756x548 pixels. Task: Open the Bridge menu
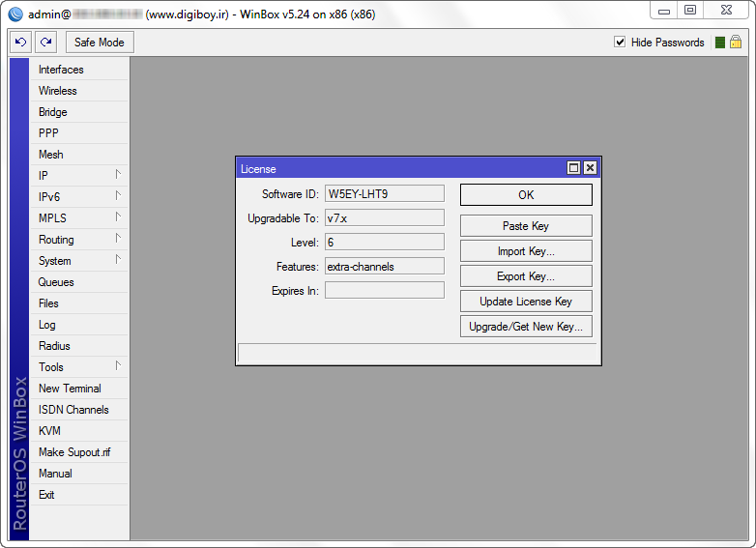click(x=79, y=112)
